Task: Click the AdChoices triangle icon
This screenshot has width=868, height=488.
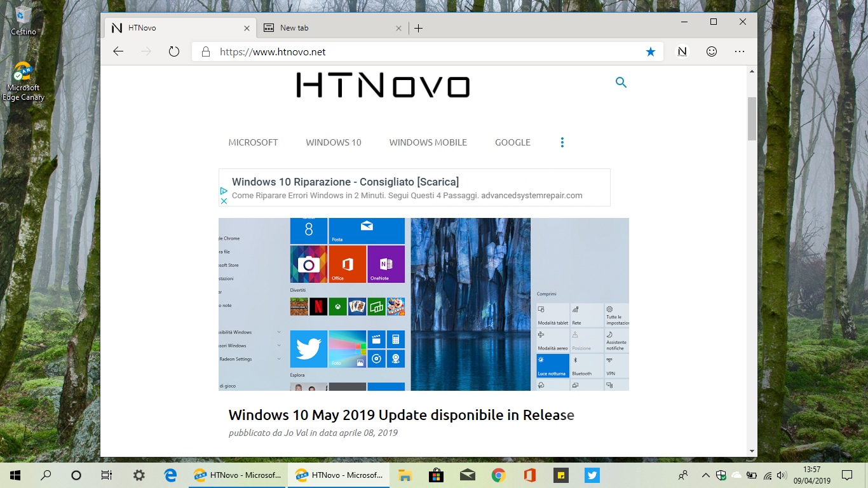Action: pyautogui.click(x=224, y=191)
